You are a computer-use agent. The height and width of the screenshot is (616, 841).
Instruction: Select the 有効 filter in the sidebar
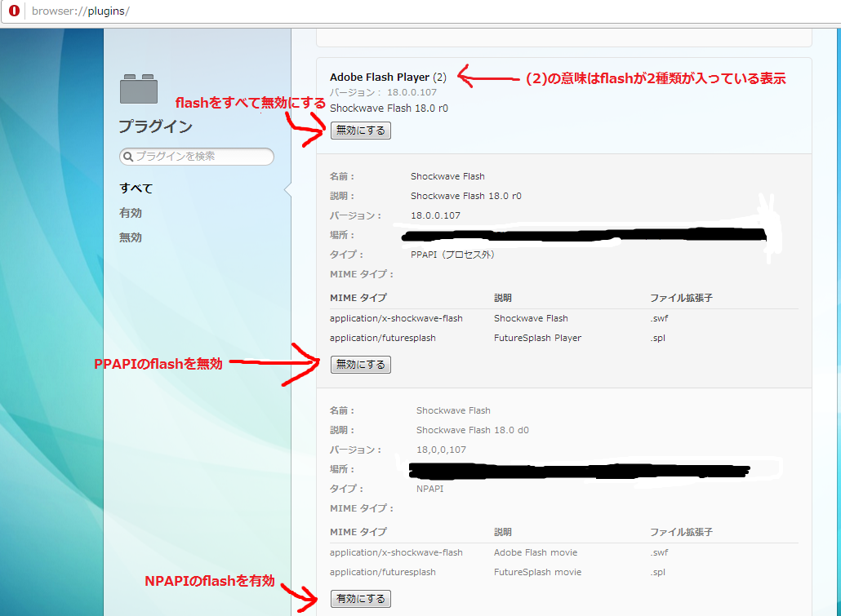(x=129, y=213)
